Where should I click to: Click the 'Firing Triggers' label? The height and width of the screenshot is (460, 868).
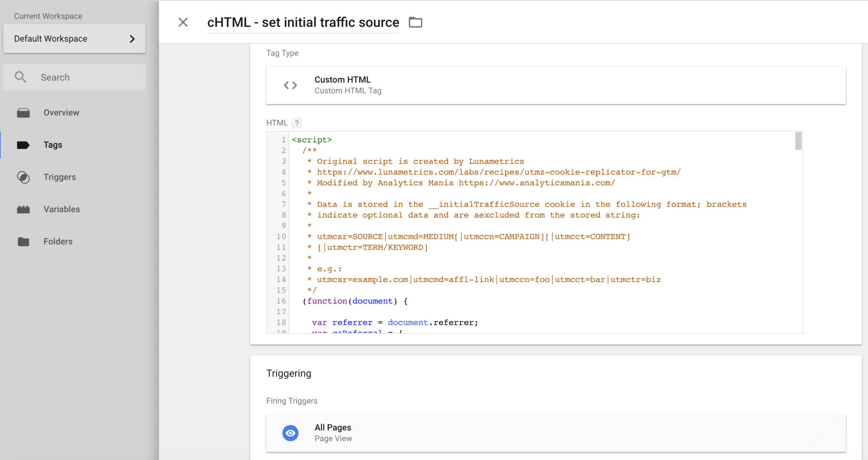292,401
